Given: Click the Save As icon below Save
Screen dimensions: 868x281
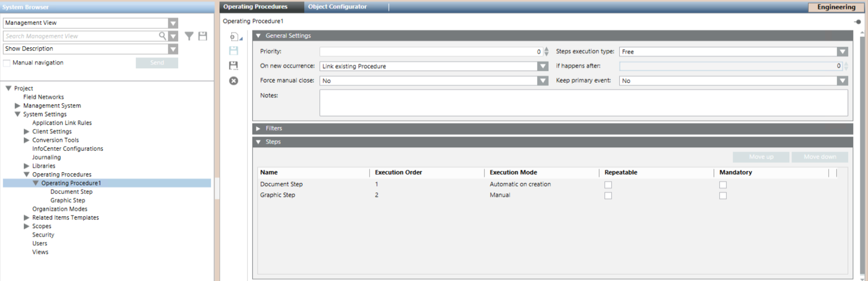Looking at the screenshot, I should (233, 66).
